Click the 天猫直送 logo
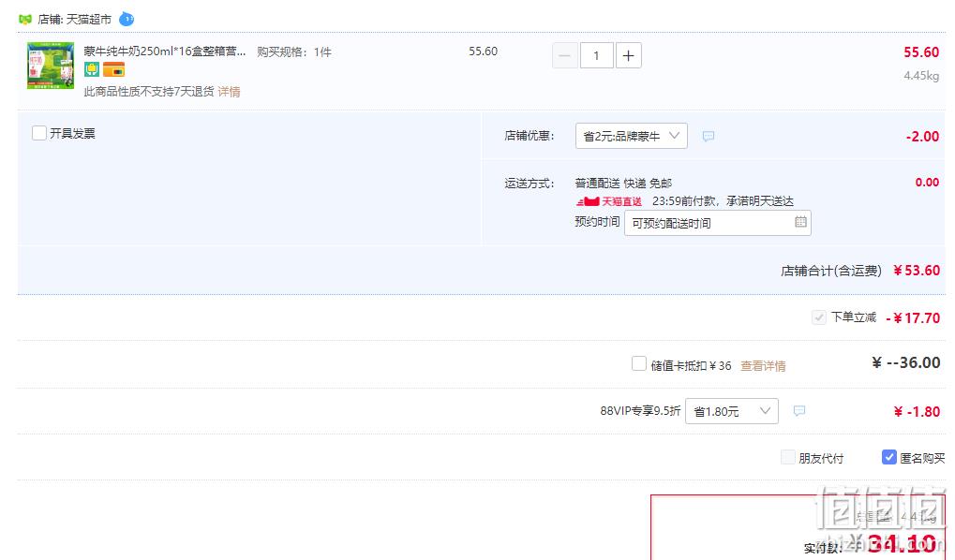This screenshot has height=560, width=955. click(609, 201)
